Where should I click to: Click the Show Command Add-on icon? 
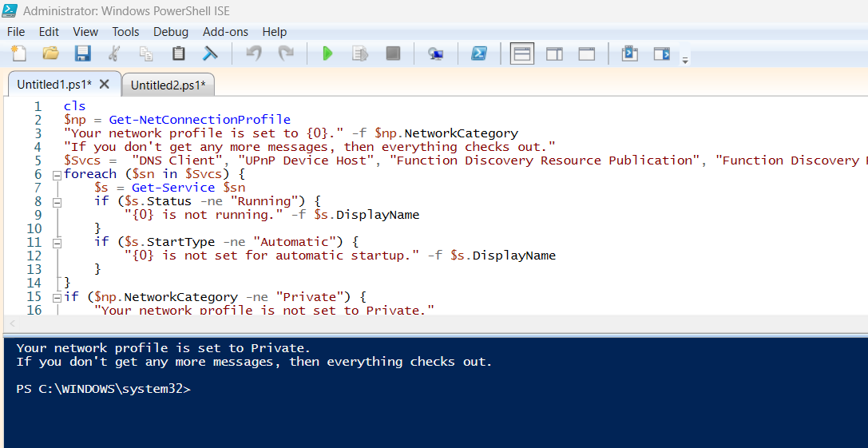click(662, 54)
